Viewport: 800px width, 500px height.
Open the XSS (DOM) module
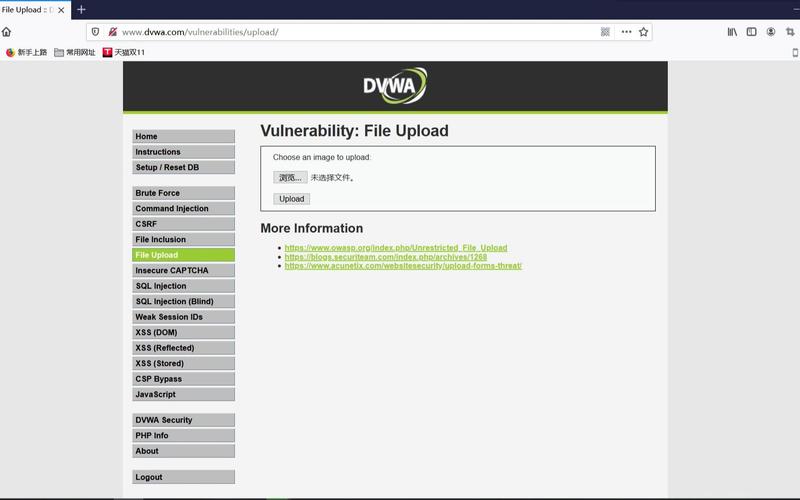(184, 332)
